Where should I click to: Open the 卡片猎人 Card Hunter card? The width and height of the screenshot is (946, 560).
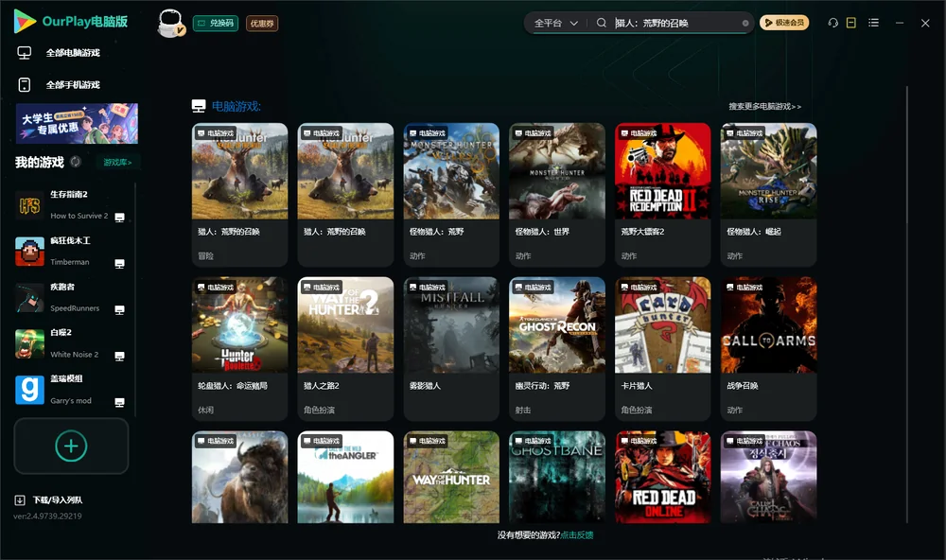[662, 348]
